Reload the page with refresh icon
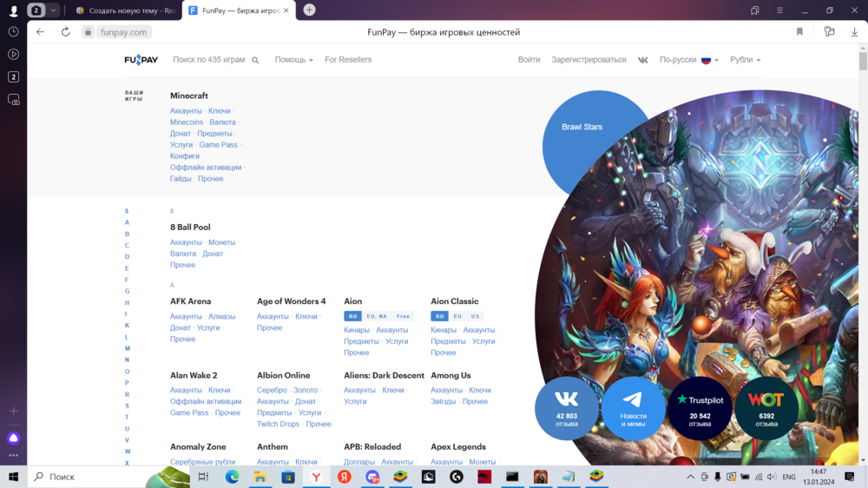Screen dimensions: 868x488 [65, 32]
